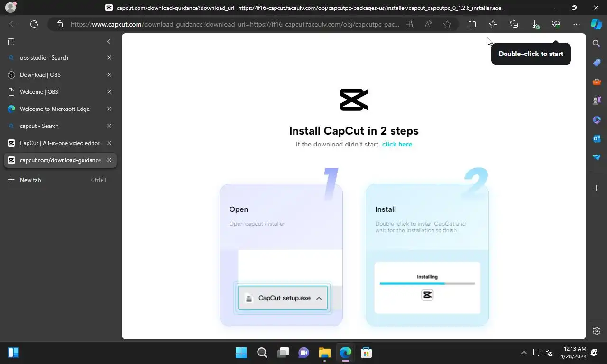
Task: Open the Favorites list
Action: click(493, 24)
